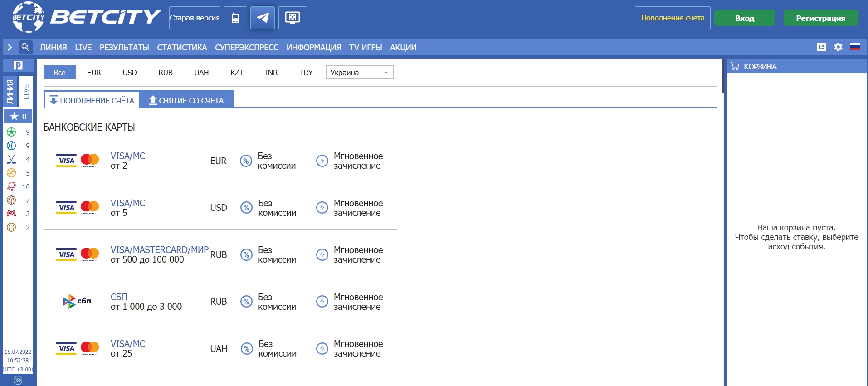Expand the side panel with the chevron arrow
Image resolution: width=868 pixels, height=386 pixels.
[10, 47]
